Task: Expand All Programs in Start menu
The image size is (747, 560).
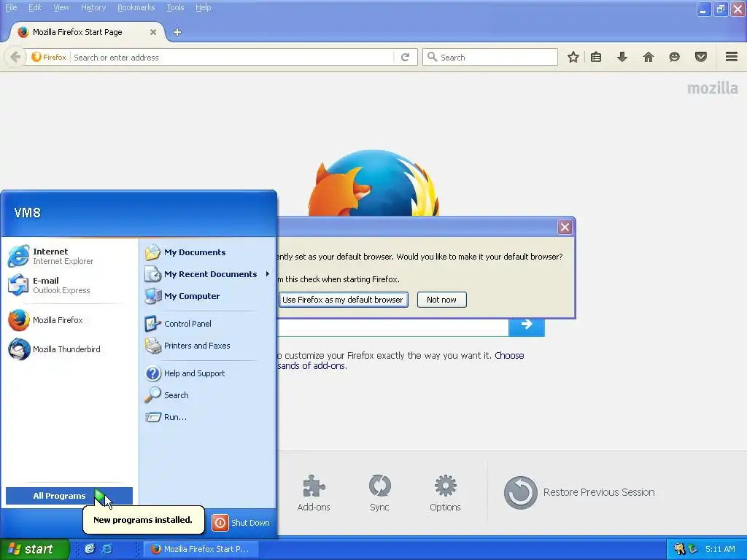Action: point(69,496)
